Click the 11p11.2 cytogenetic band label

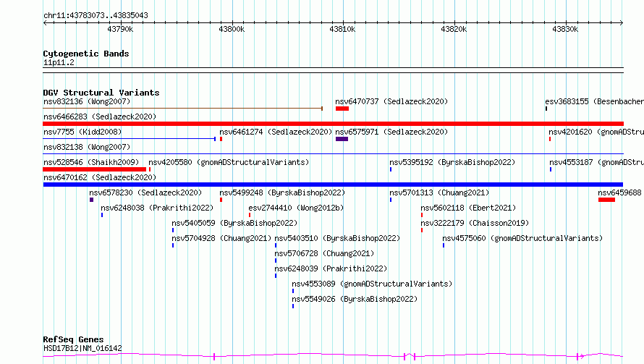click(x=59, y=62)
